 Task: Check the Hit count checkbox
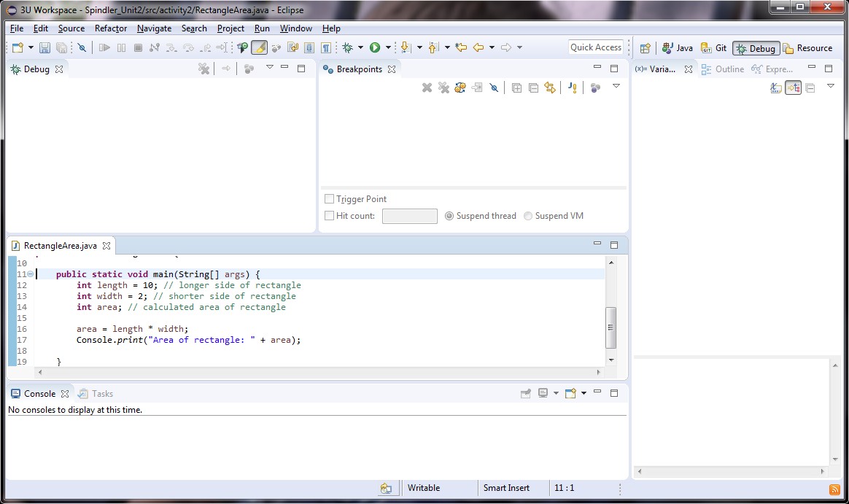(x=330, y=216)
